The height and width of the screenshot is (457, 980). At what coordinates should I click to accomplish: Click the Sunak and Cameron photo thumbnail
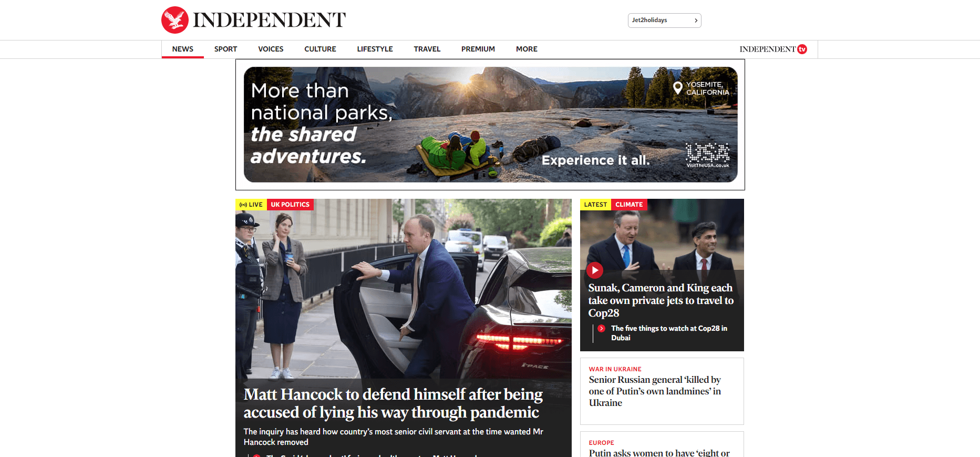[x=662, y=235]
